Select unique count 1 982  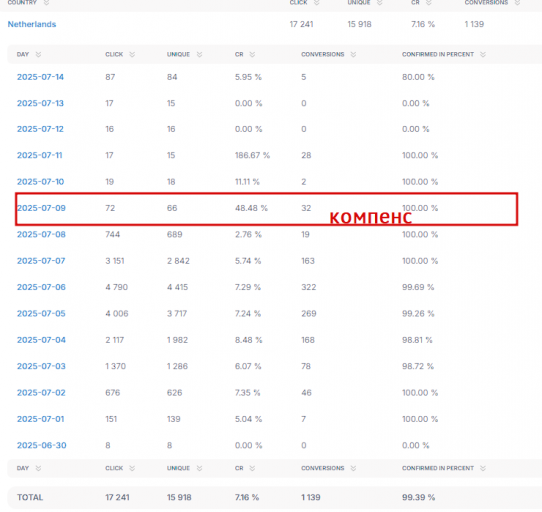[177, 340]
